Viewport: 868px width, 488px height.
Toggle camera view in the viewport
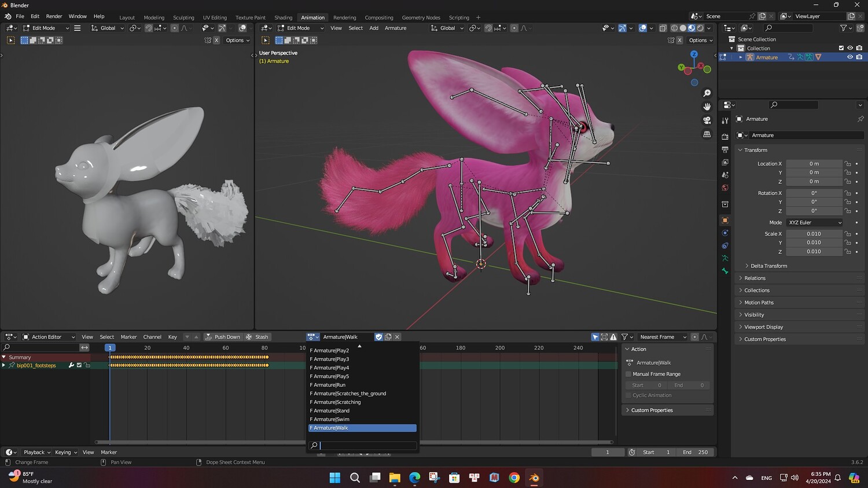pos(707,120)
